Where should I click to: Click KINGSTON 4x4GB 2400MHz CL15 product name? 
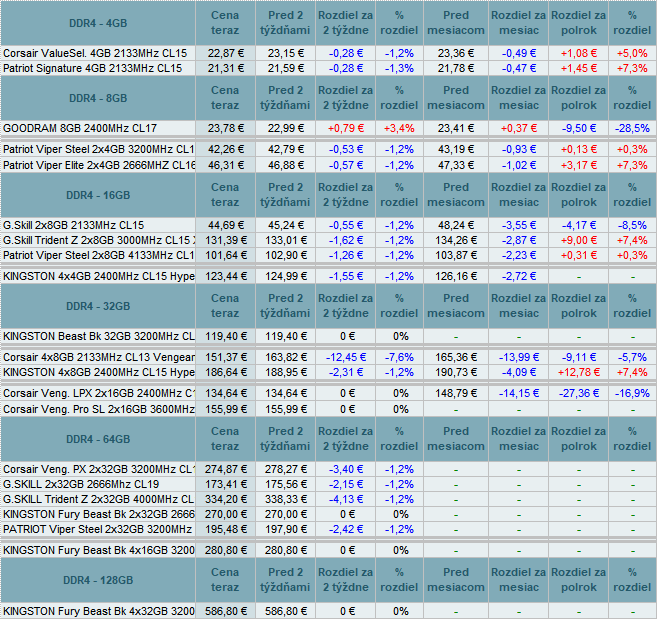pyautogui.click(x=99, y=276)
